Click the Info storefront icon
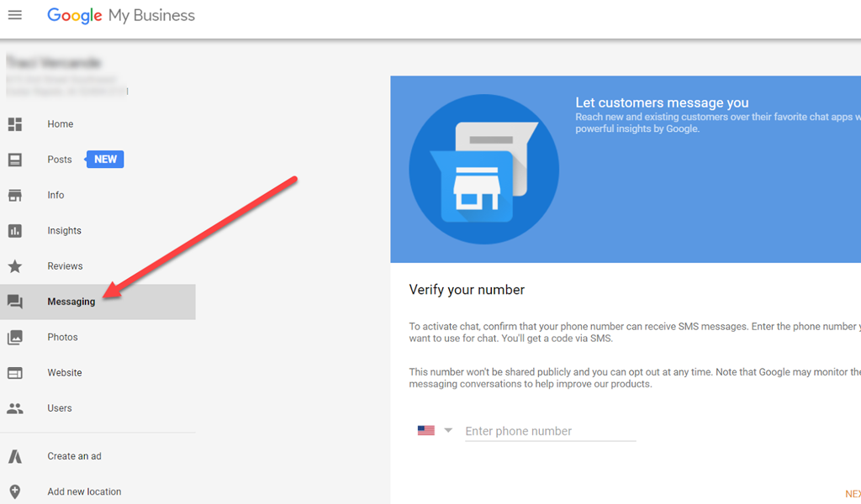The image size is (861, 504). [15, 195]
